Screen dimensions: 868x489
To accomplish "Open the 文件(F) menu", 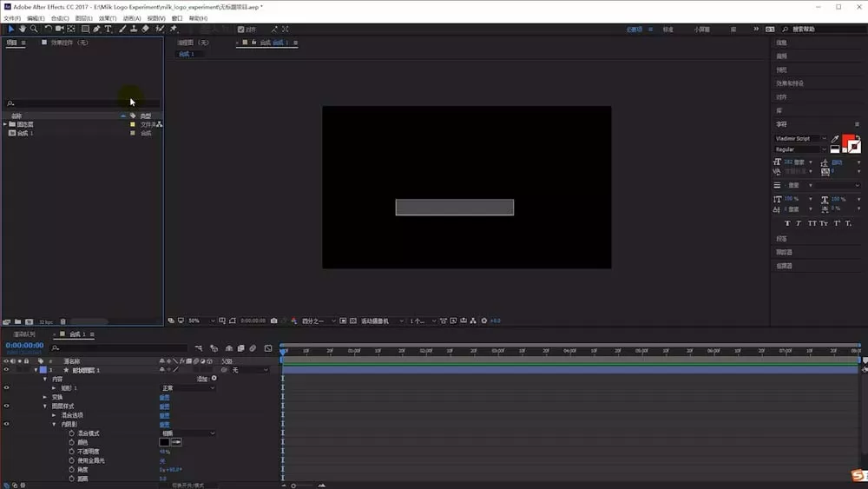I will point(12,18).
